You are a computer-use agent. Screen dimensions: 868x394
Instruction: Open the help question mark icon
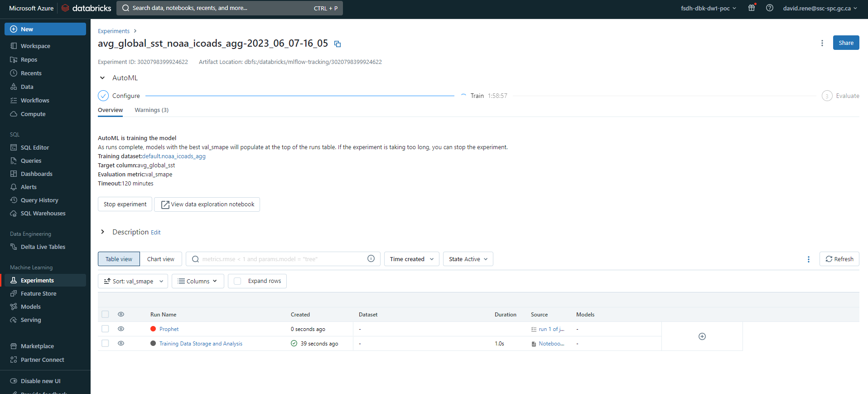coord(769,8)
